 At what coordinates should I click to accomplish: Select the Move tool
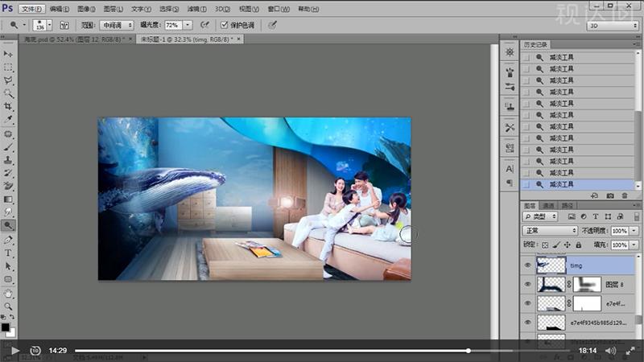pyautogui.click(x=8, y=54)
